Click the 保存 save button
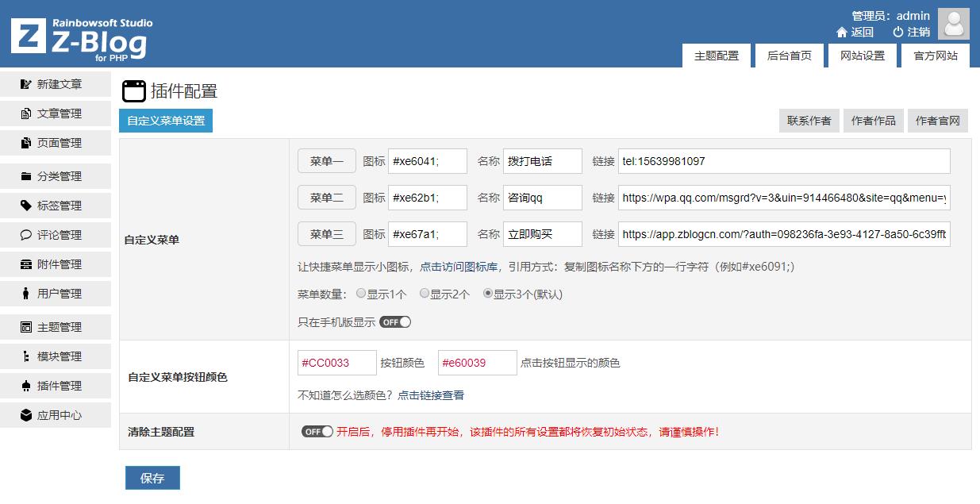 [x=152, y=477]
